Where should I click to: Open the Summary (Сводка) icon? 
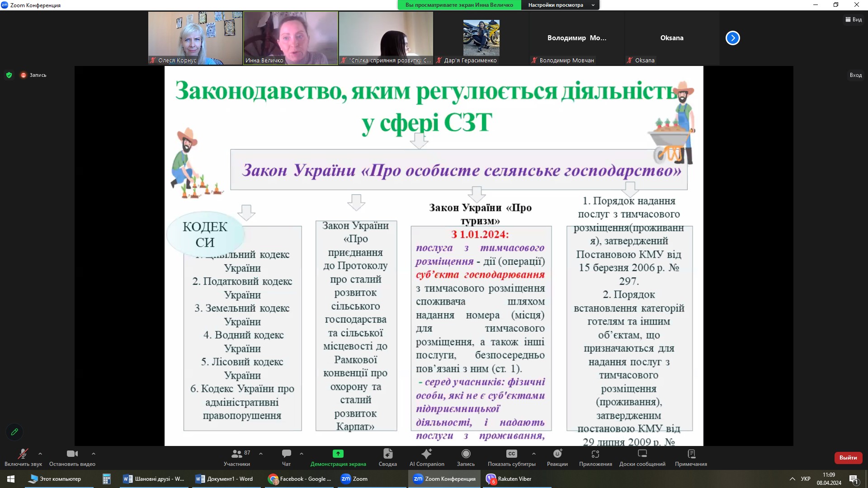coord(387,454)
